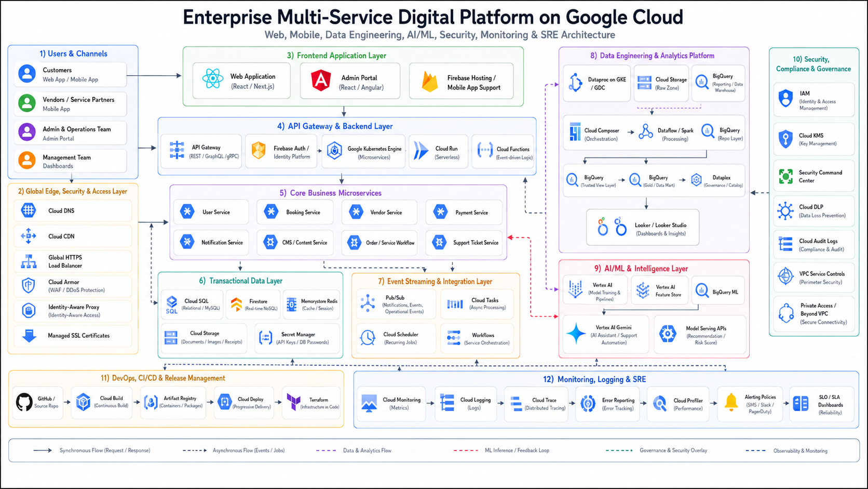Screen dimensions: 868x489
Task: Click the 'Vertex AI Feature Store' label
Action: 668,291
